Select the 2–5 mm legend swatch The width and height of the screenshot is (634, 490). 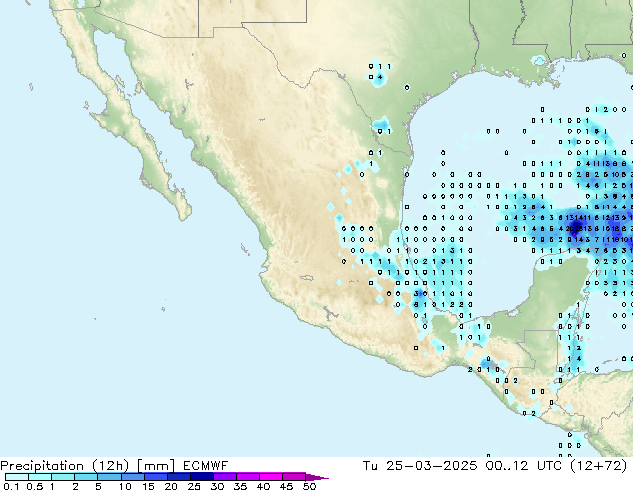[x=86, y=477]
